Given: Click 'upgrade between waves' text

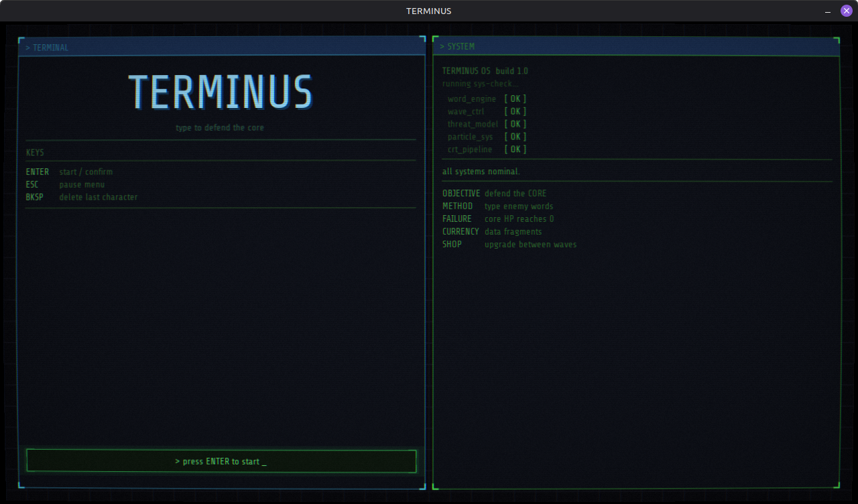Looking at the screenshot, I should click(x=530, y=245).
